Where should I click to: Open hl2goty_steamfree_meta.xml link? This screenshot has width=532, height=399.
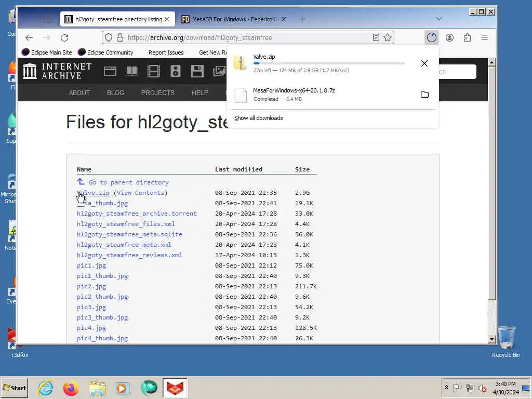click(124, 245)
